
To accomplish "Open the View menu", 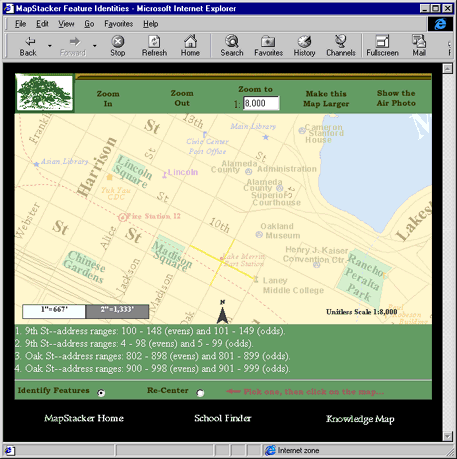I will (x=66, y=24).
